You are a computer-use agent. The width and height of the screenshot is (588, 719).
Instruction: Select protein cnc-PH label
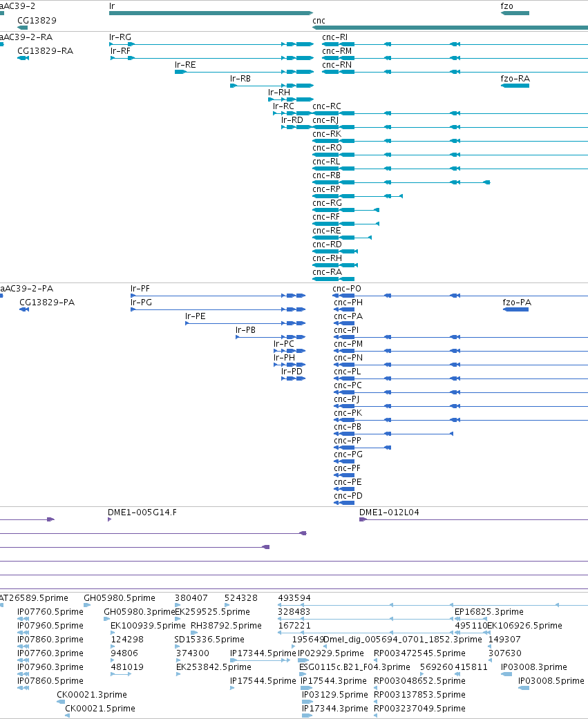pos(348,303)
